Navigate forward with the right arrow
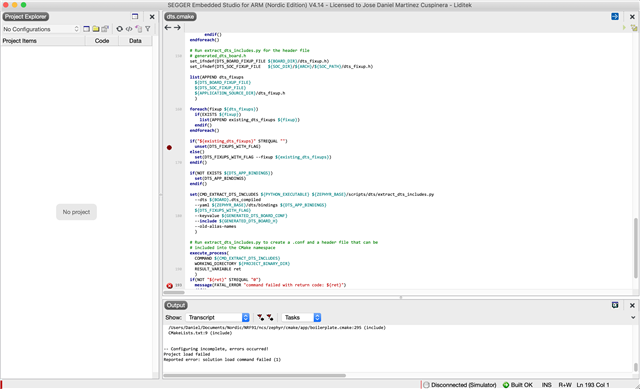640x389 pixels. 177,28
